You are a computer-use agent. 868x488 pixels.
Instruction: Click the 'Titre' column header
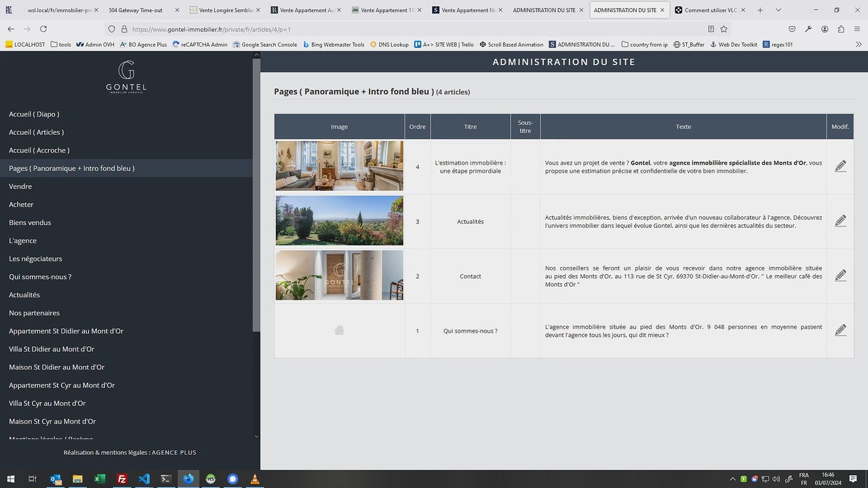pos(471,127)
